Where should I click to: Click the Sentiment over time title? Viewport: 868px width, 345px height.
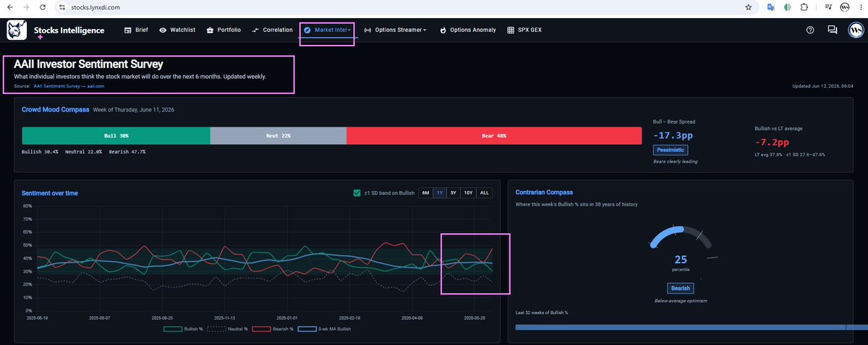click(x=50, y=193)
